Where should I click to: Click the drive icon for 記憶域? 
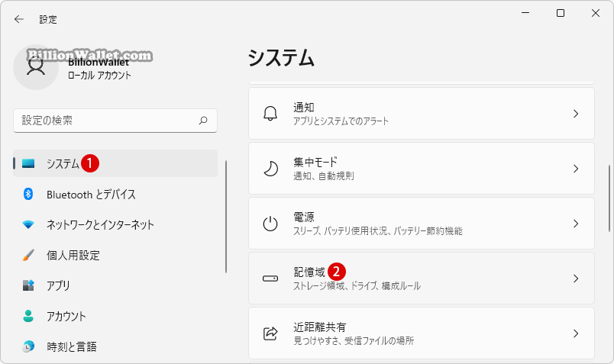point(270,279)
